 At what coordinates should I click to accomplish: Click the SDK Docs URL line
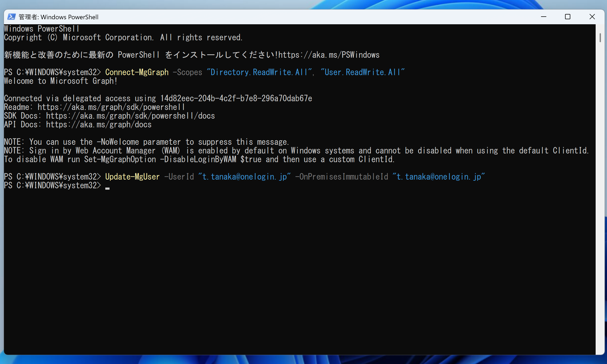pyautogui.click(x=110, y=116)
